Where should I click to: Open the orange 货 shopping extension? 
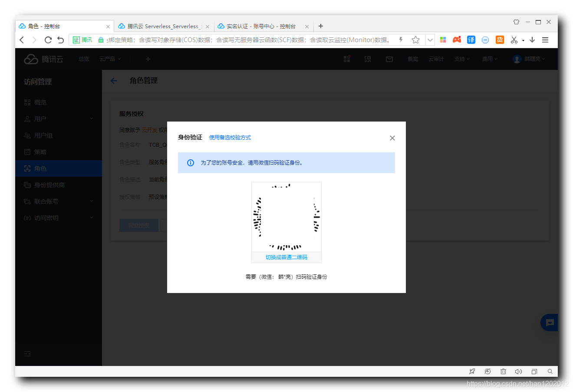pos(500,40)
